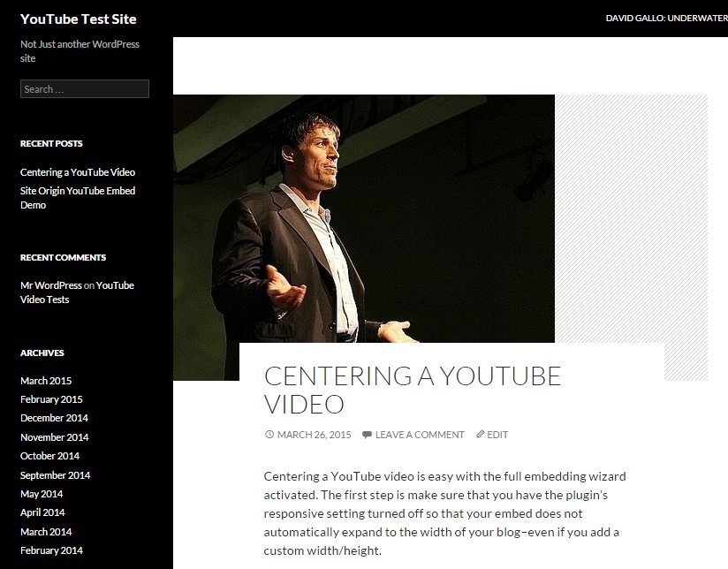The image size is (728, 569).
Task: Click the Leave a Comment link
Action: click(x=419, y=435)
